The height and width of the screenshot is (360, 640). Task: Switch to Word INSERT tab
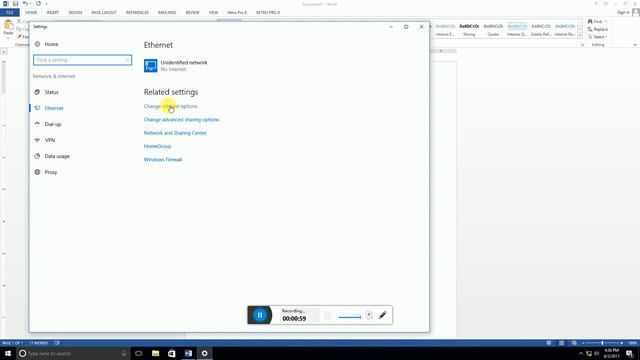pos(53,13)
